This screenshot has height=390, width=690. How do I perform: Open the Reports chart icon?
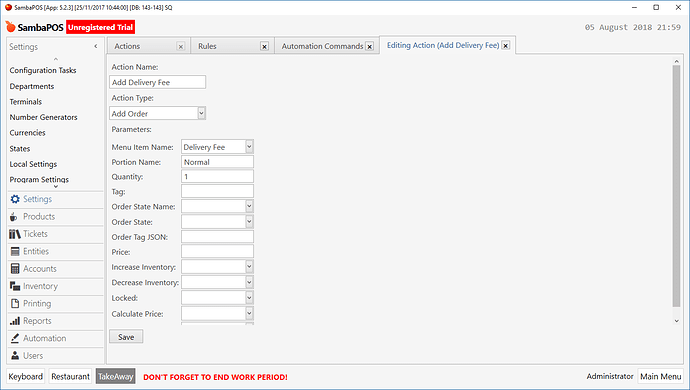tap(15, 321)
